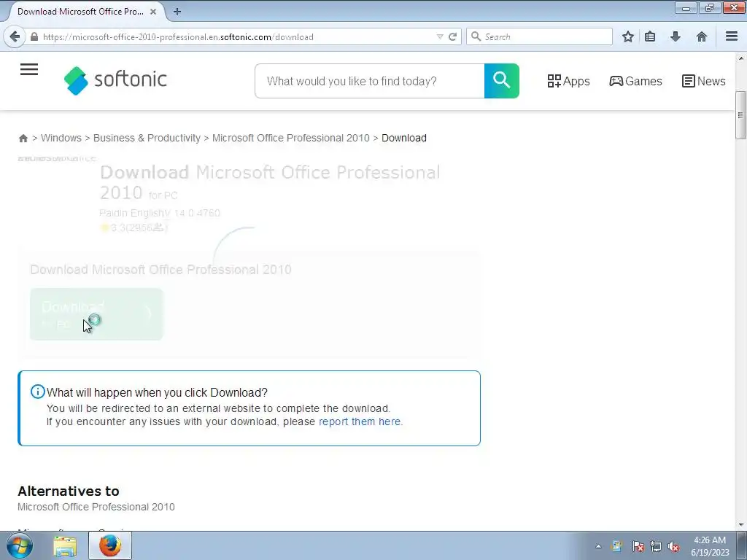Open Windows Explorer from the taskbar
Screen dimensions: 747x560
(x=65, y=546)
